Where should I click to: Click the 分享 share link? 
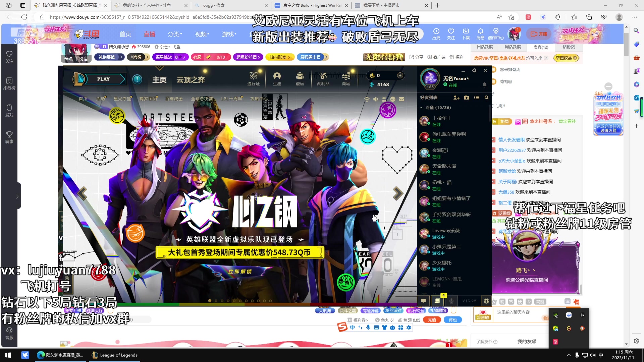click(x=416, y=57)
